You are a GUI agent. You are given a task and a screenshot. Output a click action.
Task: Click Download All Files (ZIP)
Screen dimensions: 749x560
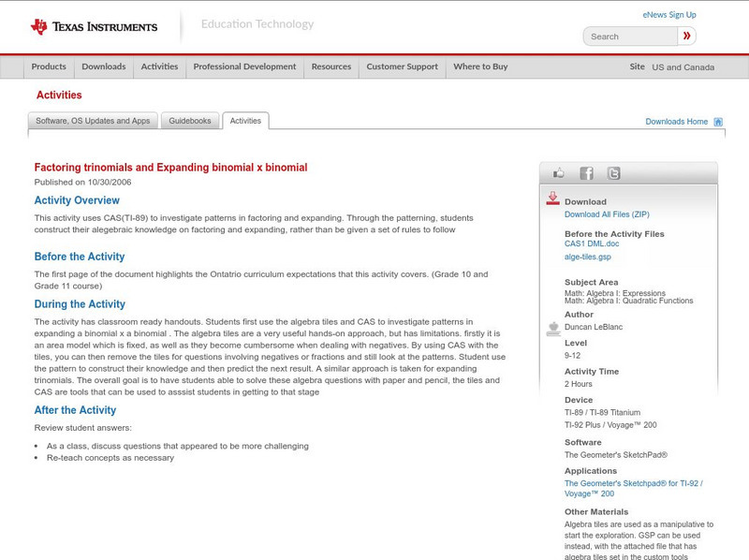coord(607,214)
